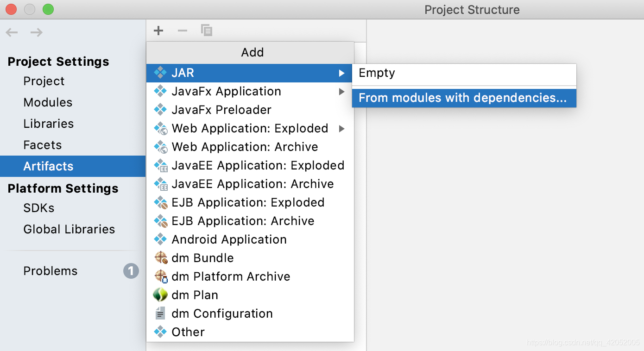The height and width of the screenshot is (351, 644).
Task: Choose JavaFx Application menu entry
Action: [x=250, y=92]
